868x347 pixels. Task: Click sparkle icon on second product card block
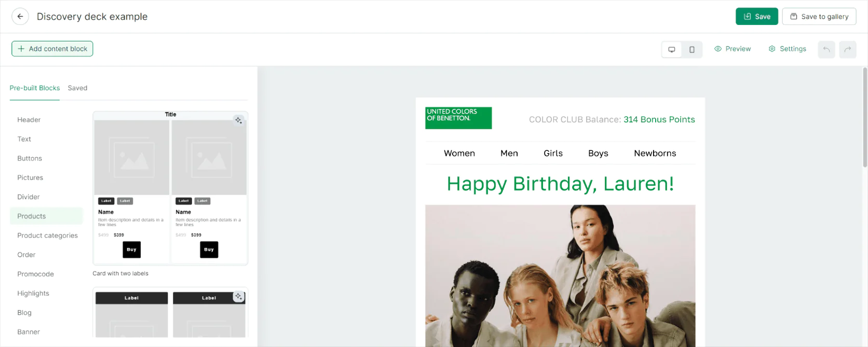(x=238, y=296)
